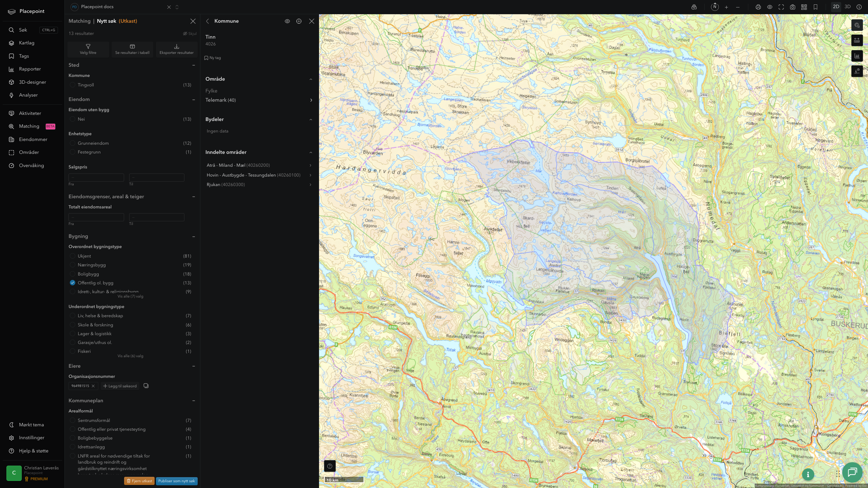868x488 pixels.
Task: Check the Festegrunn filter
Action: tap(73, 152)
